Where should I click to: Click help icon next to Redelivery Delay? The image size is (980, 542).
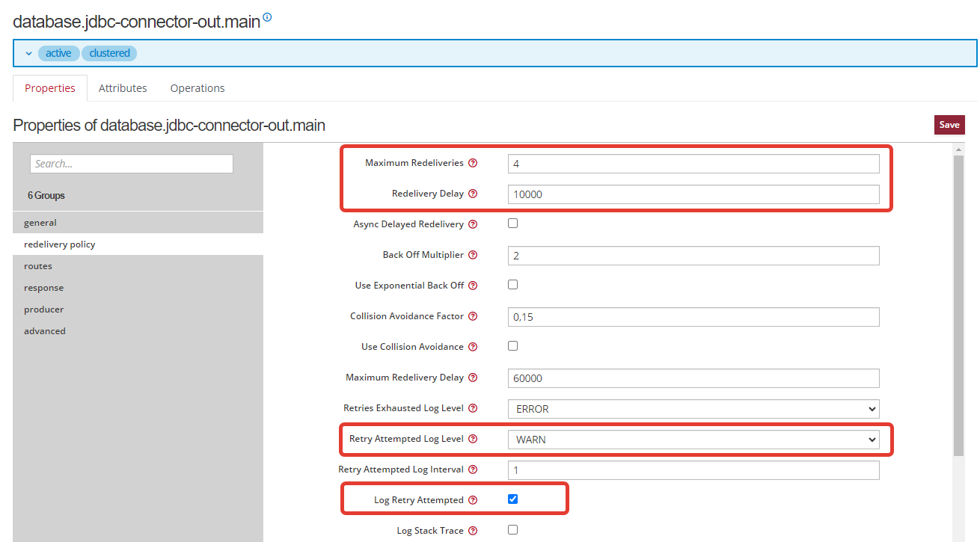tap(473, 194)
